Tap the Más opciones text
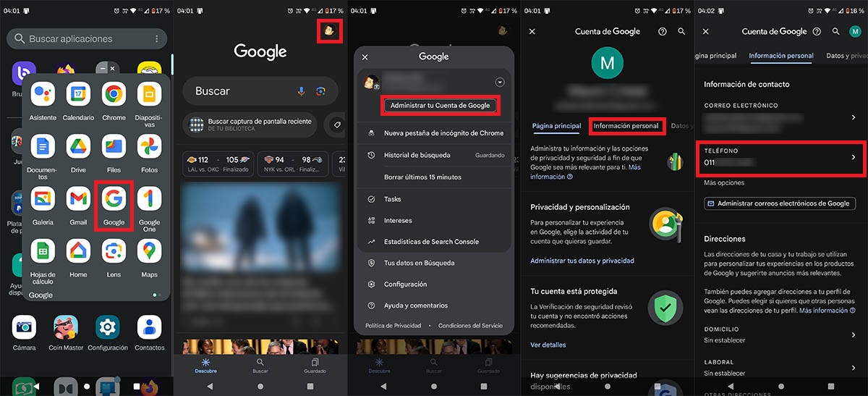Image resolution: width=868 pixels, height=396 pixels. 724,182
